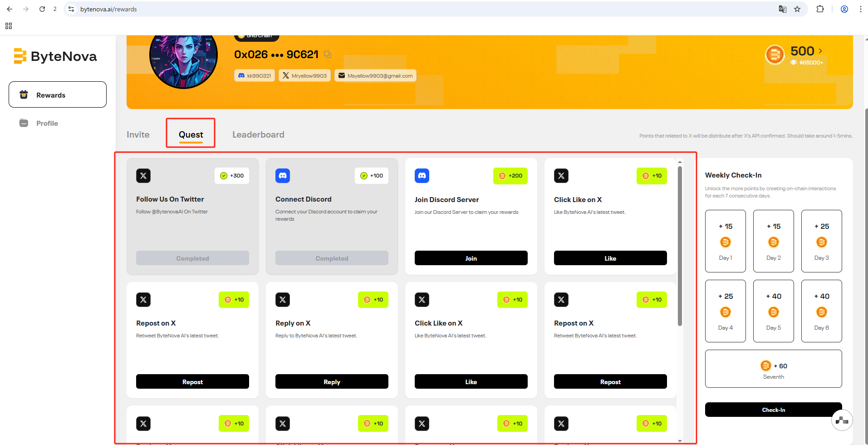Open the browser extensions puzzle icon
The image size is (868, 445).
[820, 9]
